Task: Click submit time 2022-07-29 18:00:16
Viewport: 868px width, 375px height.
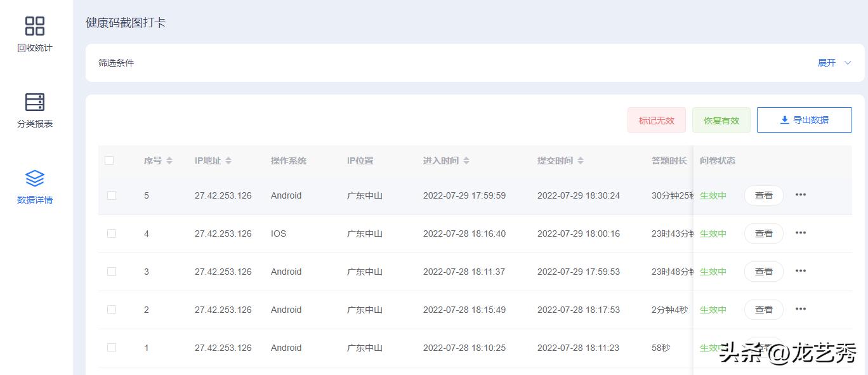Action: point(579,234)
